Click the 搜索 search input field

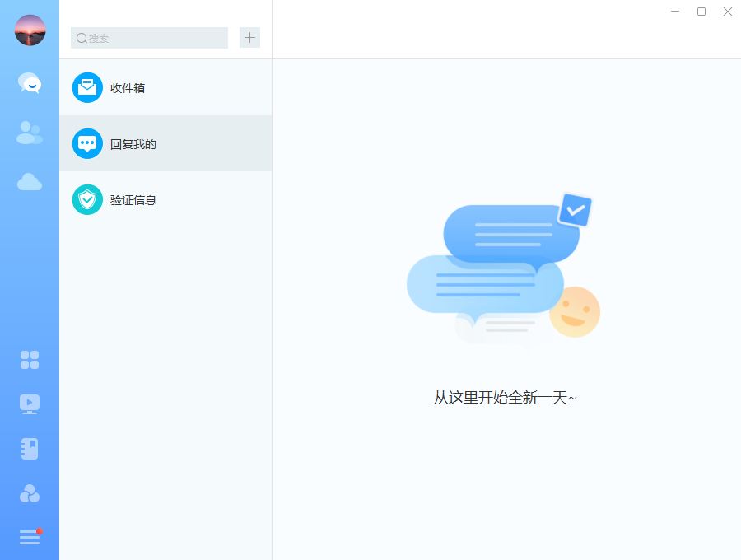[148, 38]
